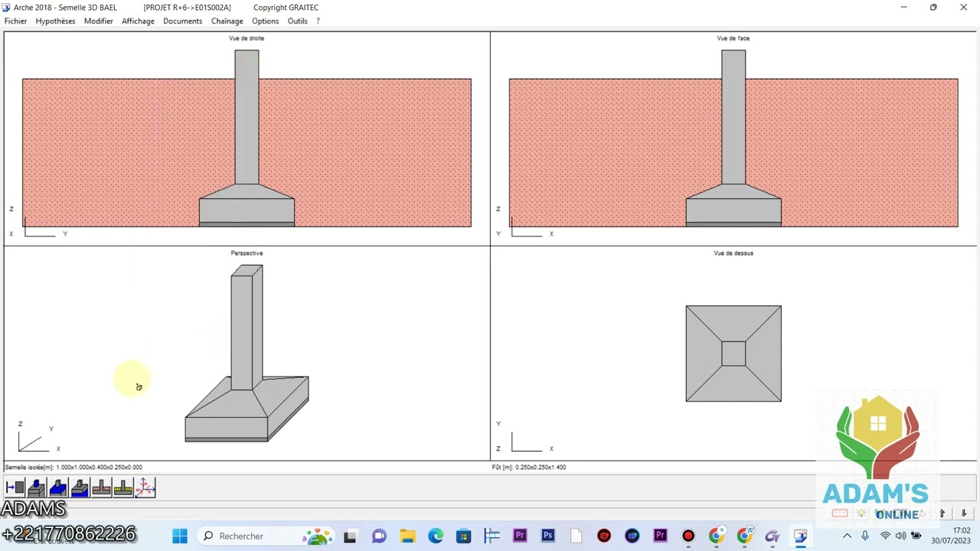Open Task View from the taskbar

tap(350, 536)
